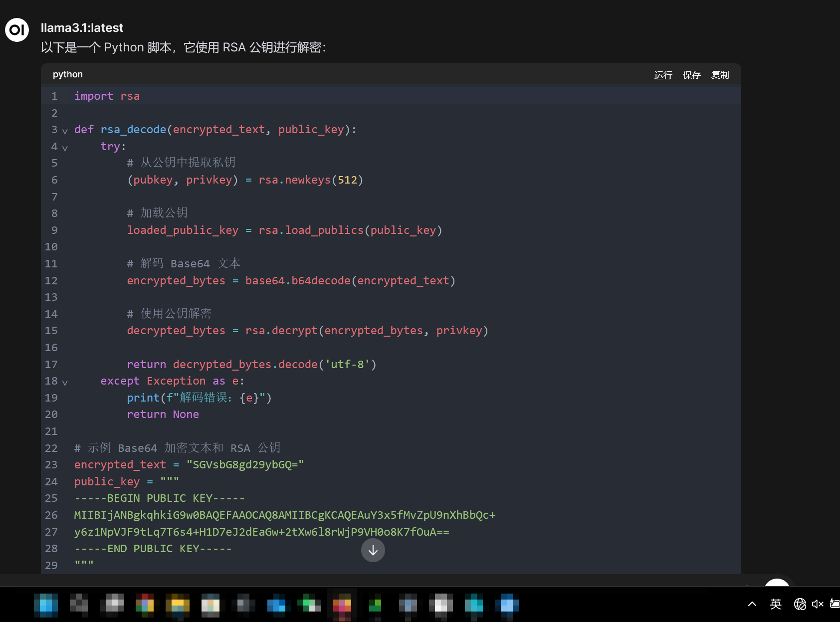Image resolution: width=840 pixels, height=622 pixels.
Task: Click the scroll-to-bottom arrow button
Action: click(373, 550)
